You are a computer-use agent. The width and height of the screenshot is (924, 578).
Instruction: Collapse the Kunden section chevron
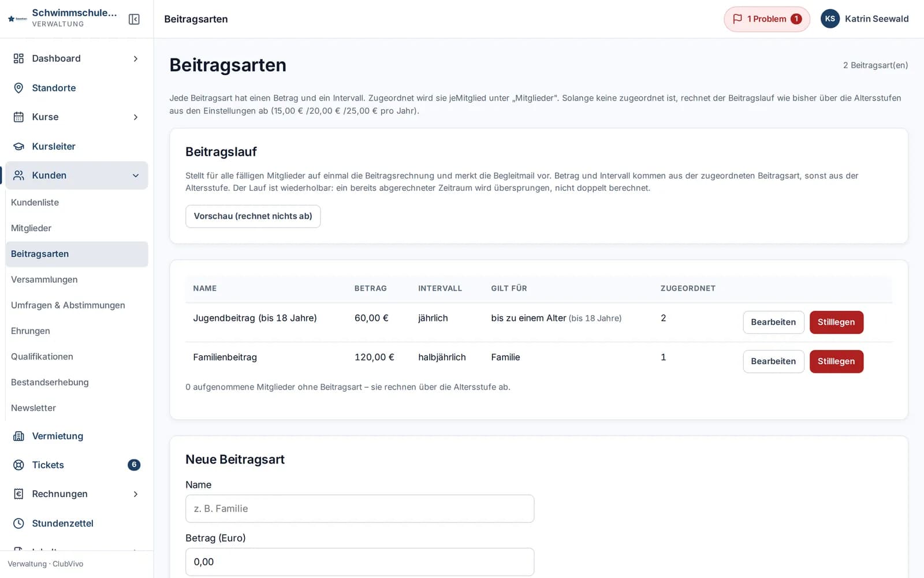[136, 175]
